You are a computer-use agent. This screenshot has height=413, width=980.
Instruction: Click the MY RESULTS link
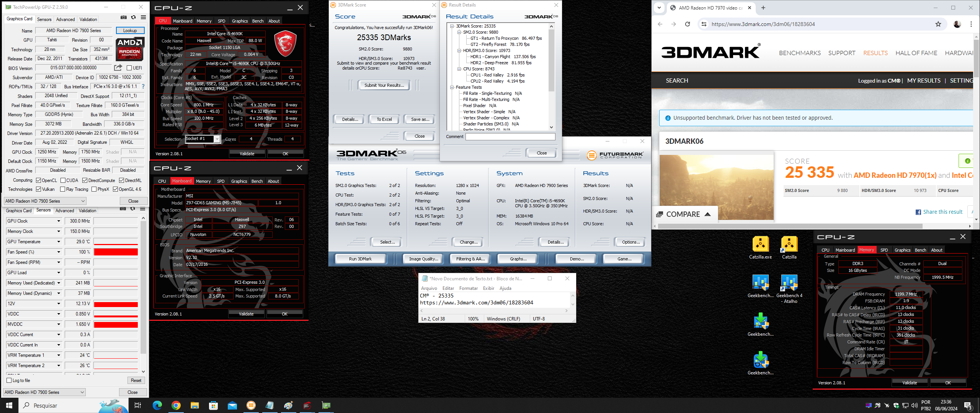click(x=923, y=81)
